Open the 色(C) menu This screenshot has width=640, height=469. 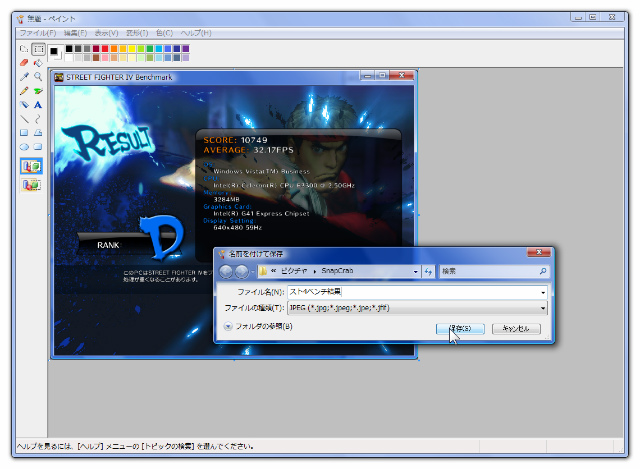(164, 33)
